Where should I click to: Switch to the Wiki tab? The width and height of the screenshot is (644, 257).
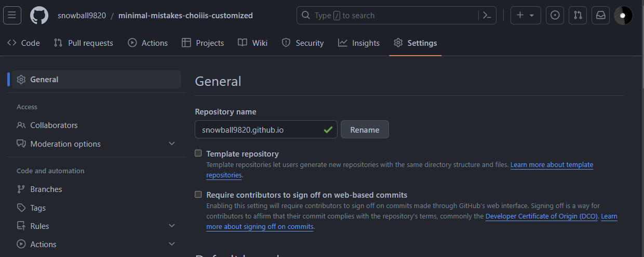coord(252,43)
